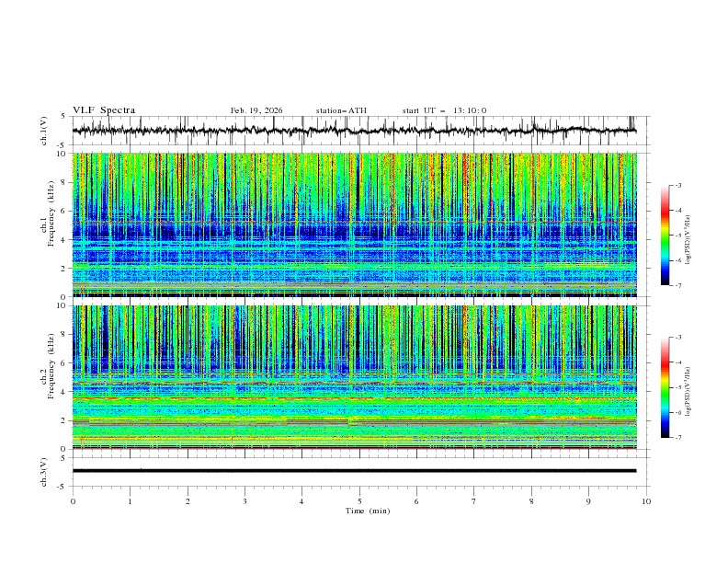The height and width of the screenshot is (563, 728).
Task: Select the upper colorbar "log(PSD)(V²/Hz)" label
Action: click(688, 240)
